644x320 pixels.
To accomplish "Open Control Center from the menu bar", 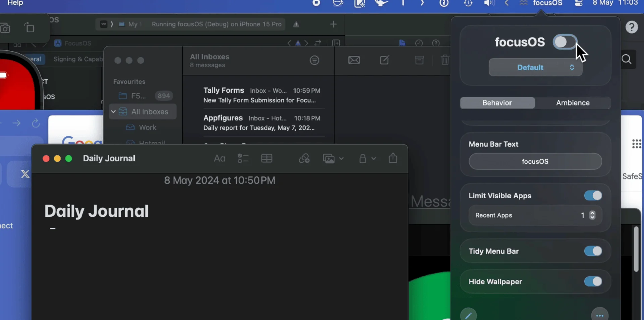I will pos(579,3).
